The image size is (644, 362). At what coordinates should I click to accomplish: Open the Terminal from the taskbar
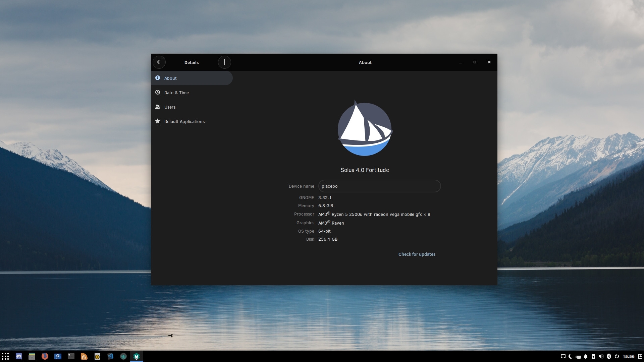click(x=71, y=356)
